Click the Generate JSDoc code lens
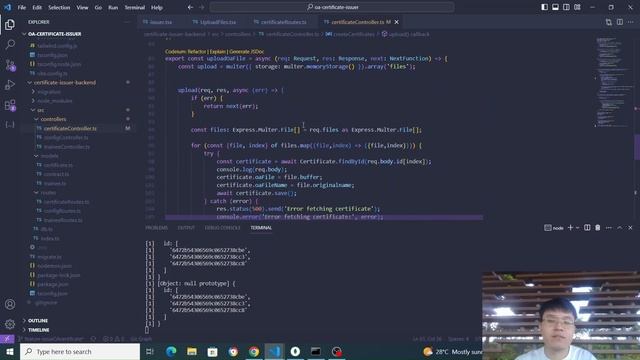The width and height of the screenshot is (640, 360). click(247, 52)
